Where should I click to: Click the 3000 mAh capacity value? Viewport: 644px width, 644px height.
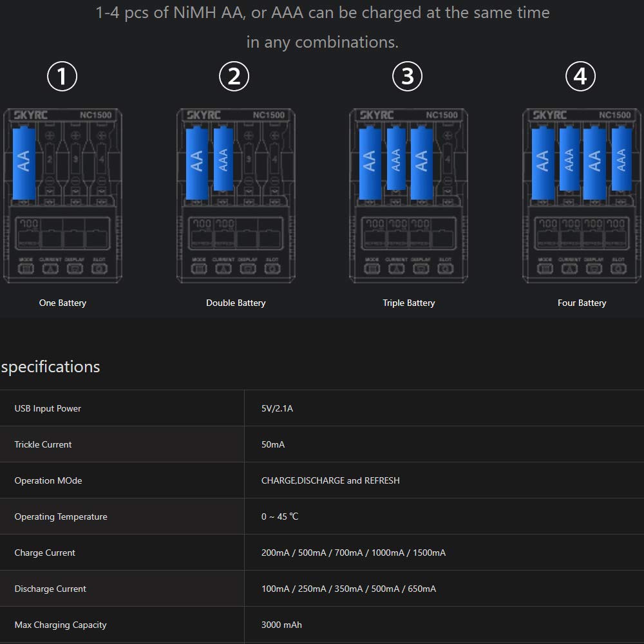click(x=281, y=625)
